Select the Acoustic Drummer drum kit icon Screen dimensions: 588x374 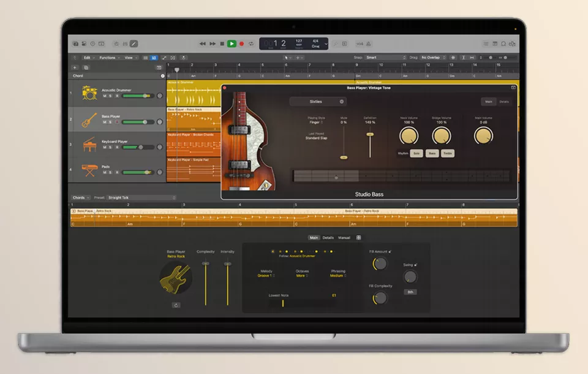pyautogui.click(x=89, y=93)
